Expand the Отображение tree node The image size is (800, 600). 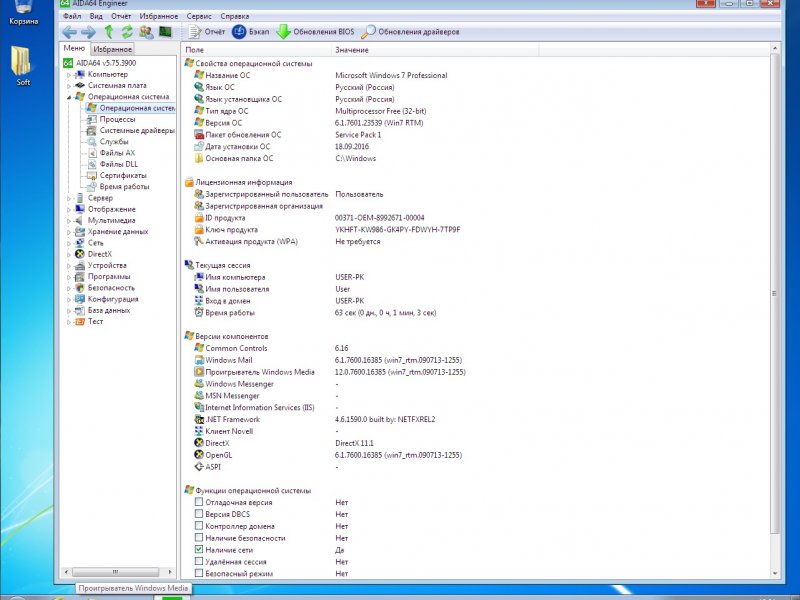tap(69, 209)
